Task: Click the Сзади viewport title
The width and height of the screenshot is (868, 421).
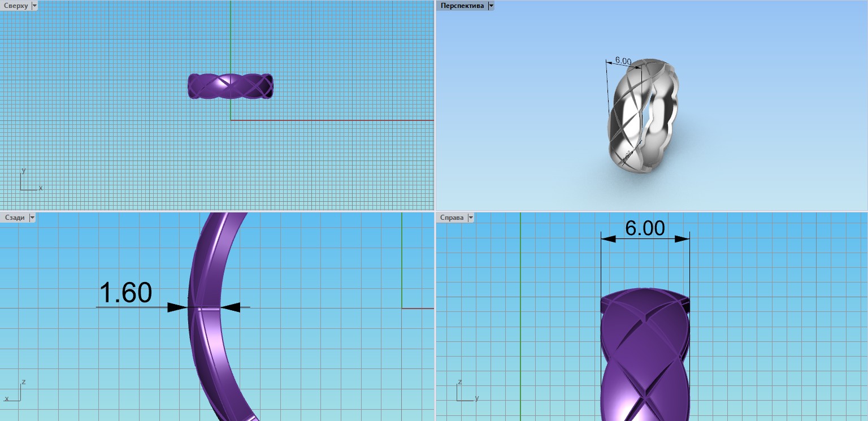Action: tap(14, 218)
